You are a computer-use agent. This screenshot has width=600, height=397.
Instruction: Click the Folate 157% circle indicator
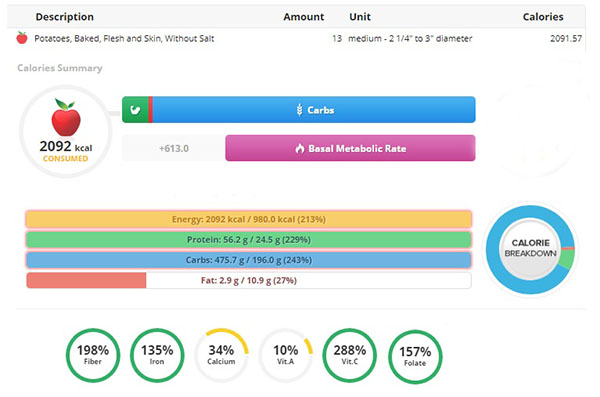415,357
